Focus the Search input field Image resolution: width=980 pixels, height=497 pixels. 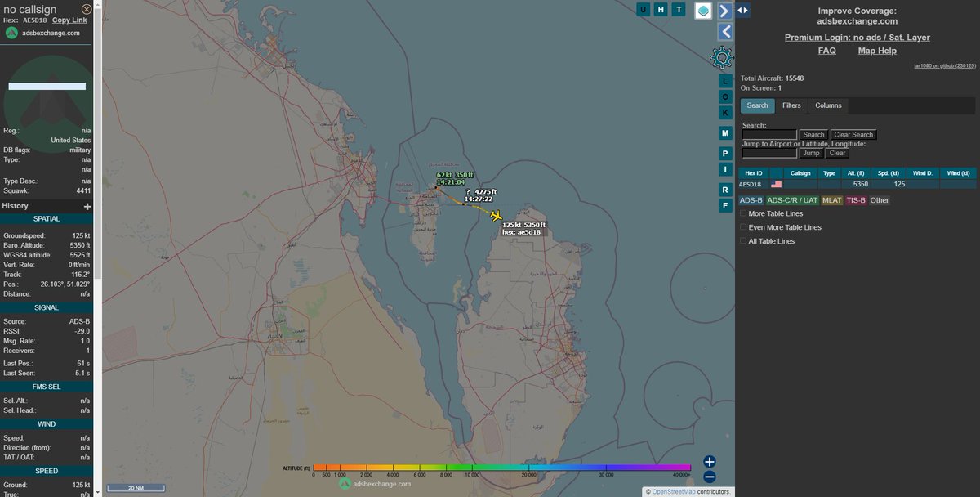768,134
